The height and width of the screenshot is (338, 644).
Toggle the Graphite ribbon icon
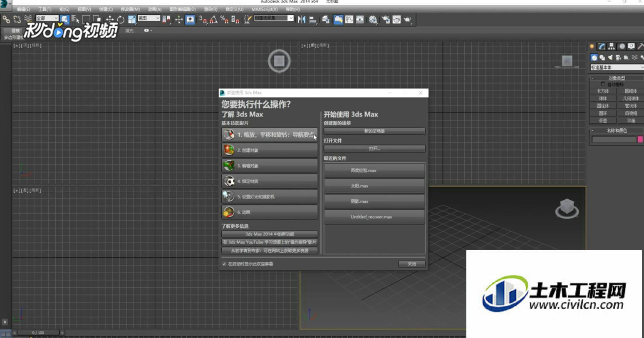(338, 19)
